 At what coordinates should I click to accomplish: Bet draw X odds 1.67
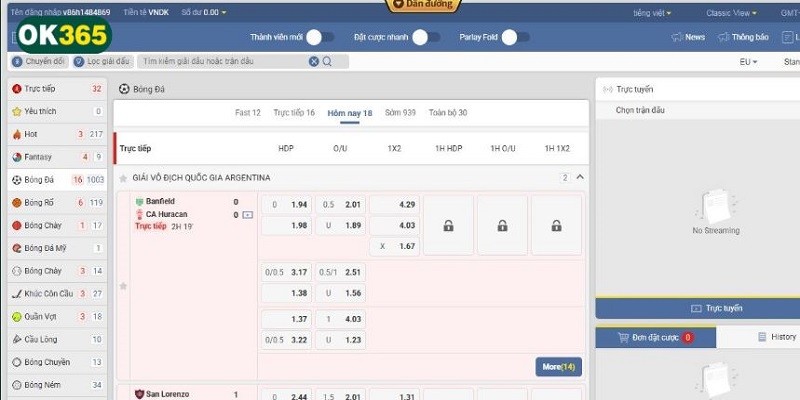pyautogui.click(x=394, y=246)
